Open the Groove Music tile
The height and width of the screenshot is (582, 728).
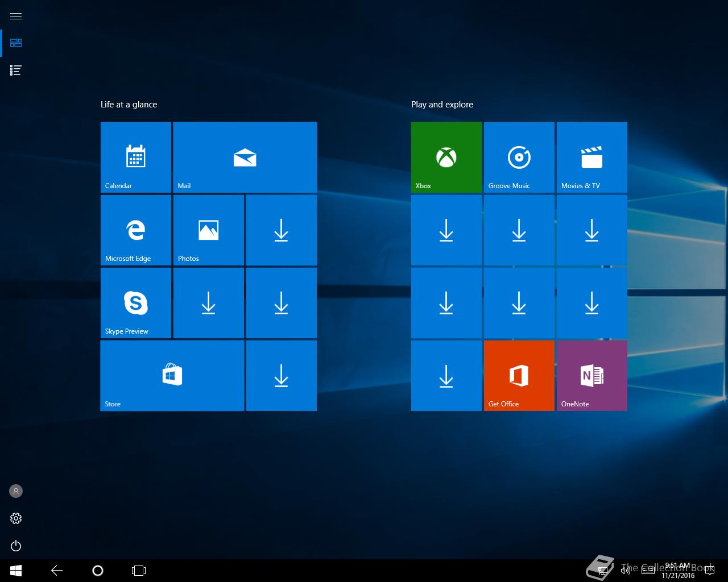pos(519,157)
